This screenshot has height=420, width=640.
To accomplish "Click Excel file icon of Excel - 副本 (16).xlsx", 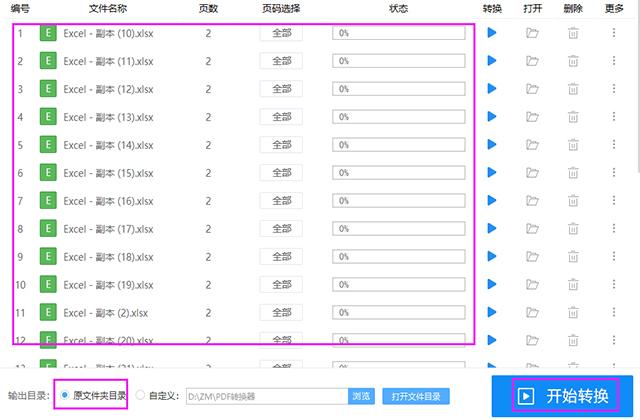I will tap(48, 200).
